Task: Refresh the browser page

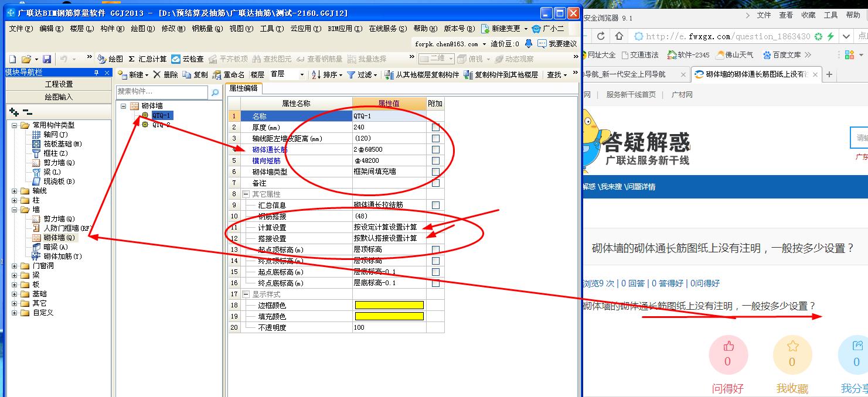Action: [601, 36]
